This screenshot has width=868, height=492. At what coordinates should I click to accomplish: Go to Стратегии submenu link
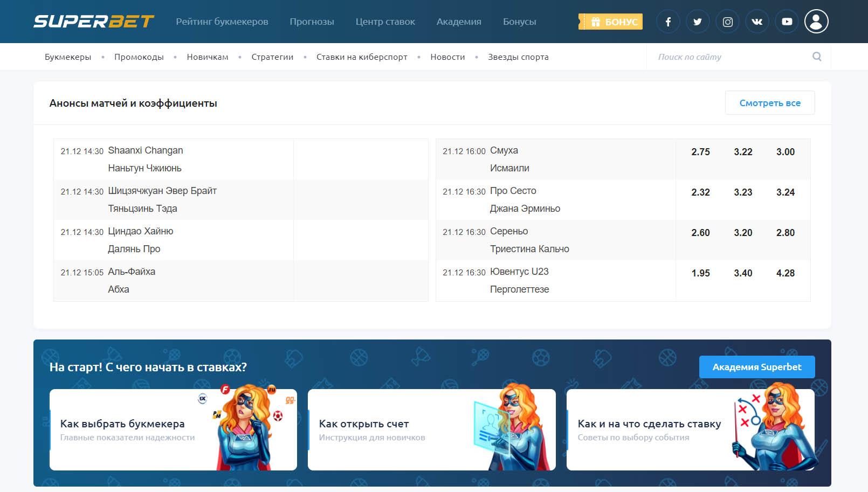click(x=272, y=57)
